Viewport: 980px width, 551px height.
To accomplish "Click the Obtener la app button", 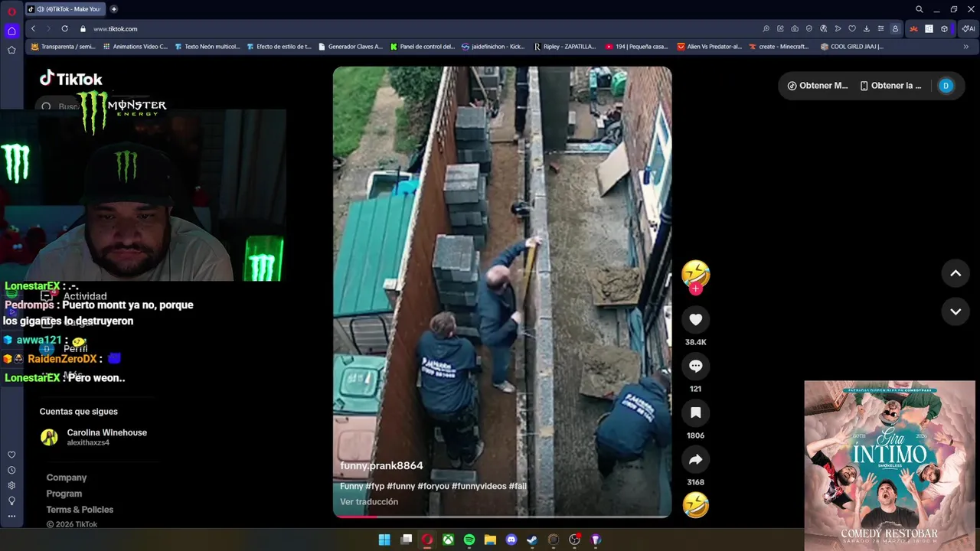I will coord(890,86).
